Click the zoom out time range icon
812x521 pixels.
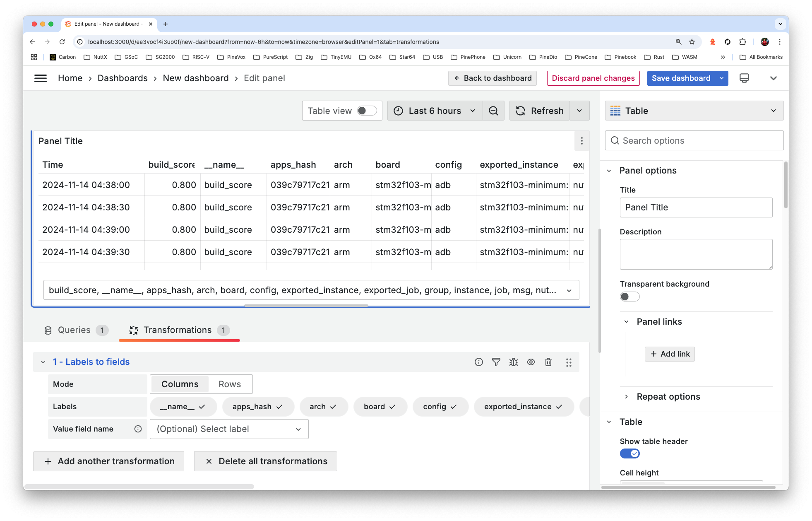click(x=493, y=111)
